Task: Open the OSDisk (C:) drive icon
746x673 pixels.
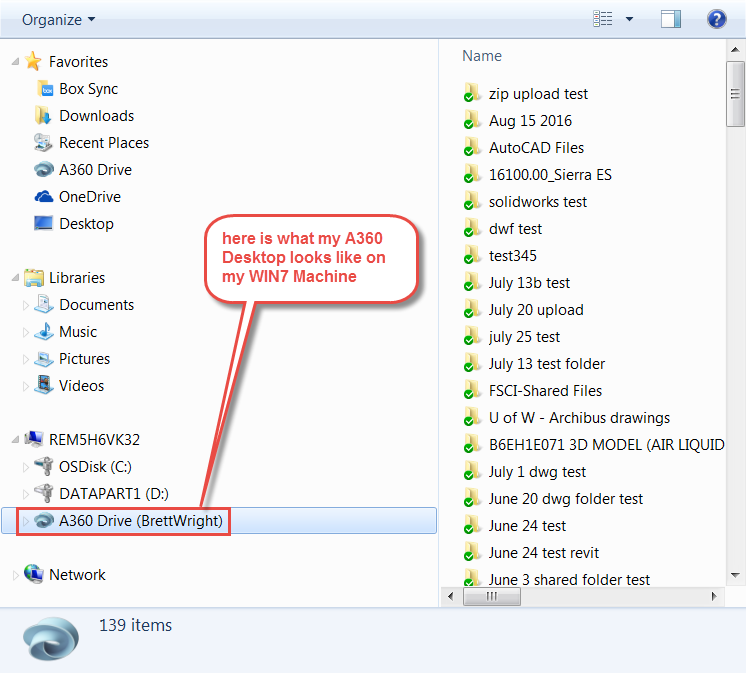Action: 44,466
